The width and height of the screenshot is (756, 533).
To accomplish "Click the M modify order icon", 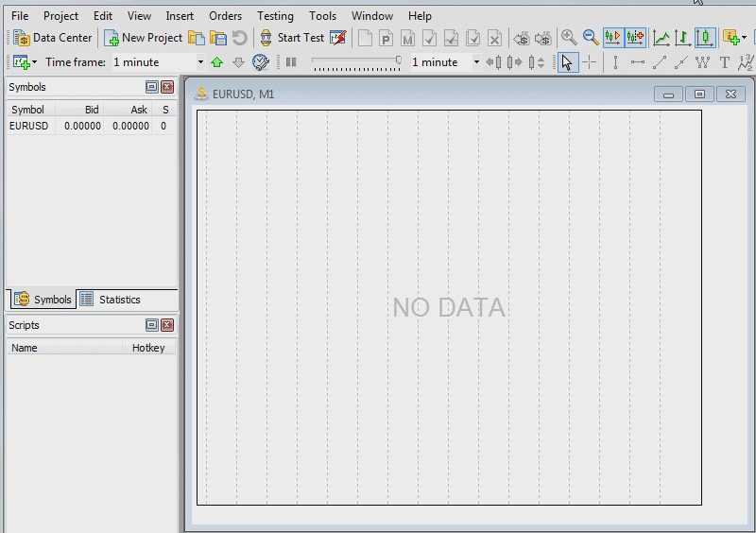I will pyautogui.click(x=408, y=38).
